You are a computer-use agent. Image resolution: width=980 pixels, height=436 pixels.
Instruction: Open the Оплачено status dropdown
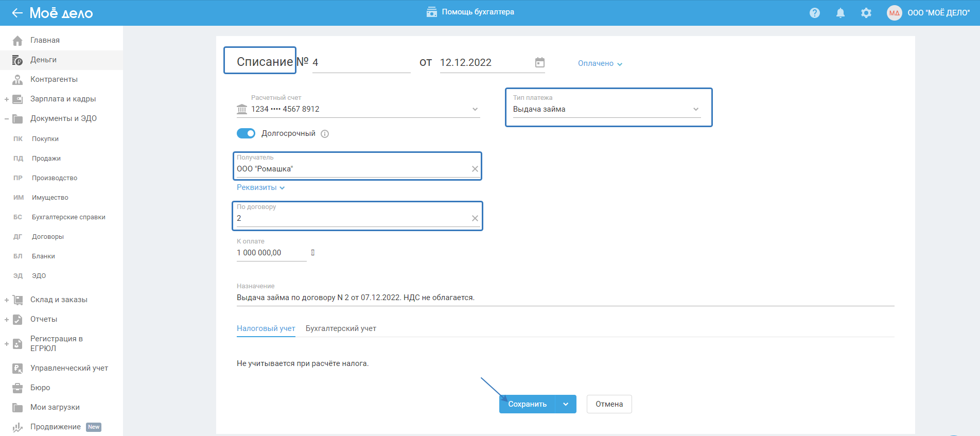(600, 63)
